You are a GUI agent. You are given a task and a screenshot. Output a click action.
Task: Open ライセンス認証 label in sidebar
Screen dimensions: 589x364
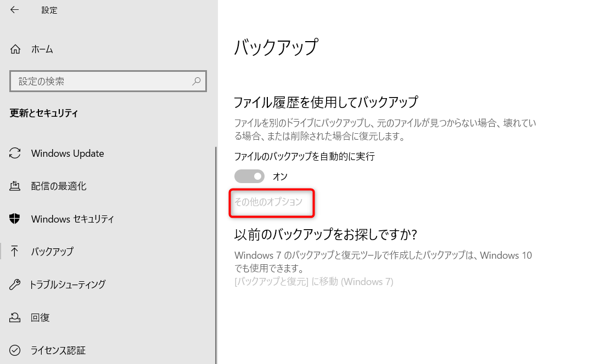point(58,350)
